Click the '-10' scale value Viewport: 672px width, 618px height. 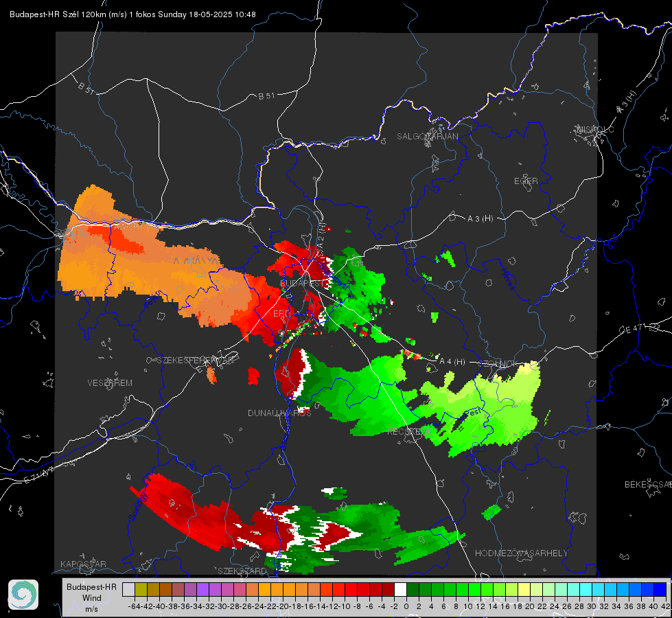[x=345, y=606]
